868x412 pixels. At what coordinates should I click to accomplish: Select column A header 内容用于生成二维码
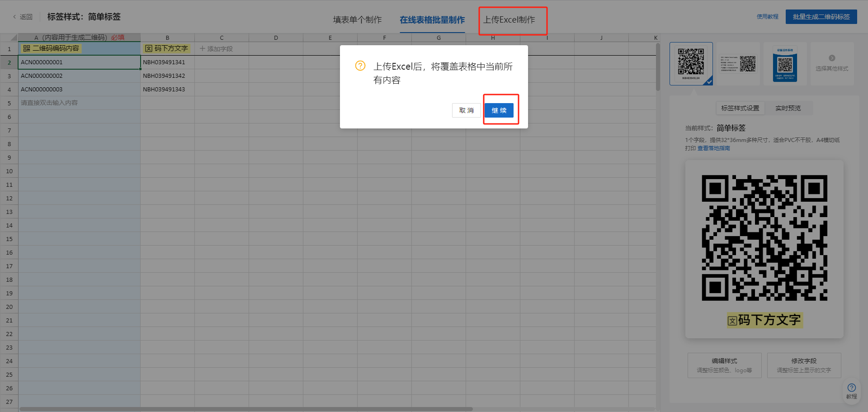79,38
